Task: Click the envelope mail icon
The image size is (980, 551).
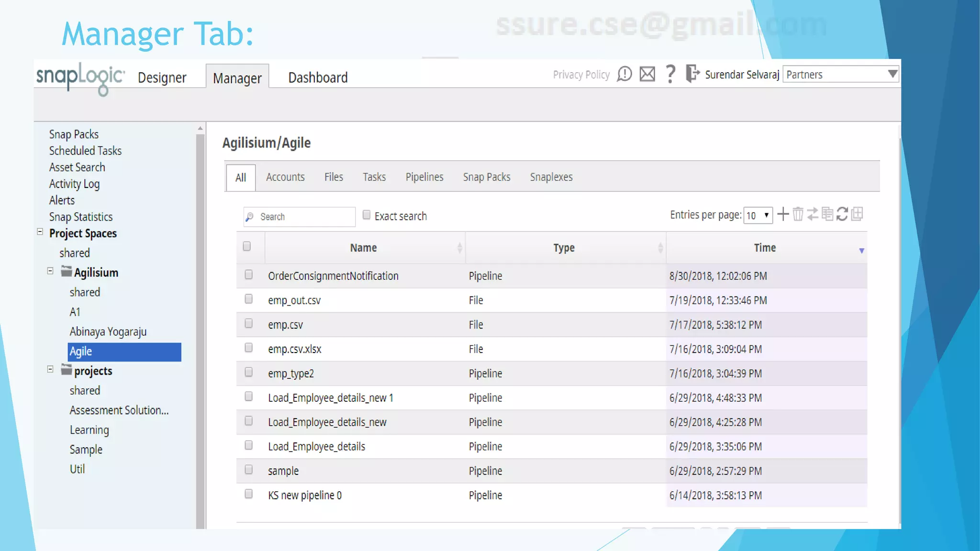Action: pyautogui.click(x=647, y=74)
